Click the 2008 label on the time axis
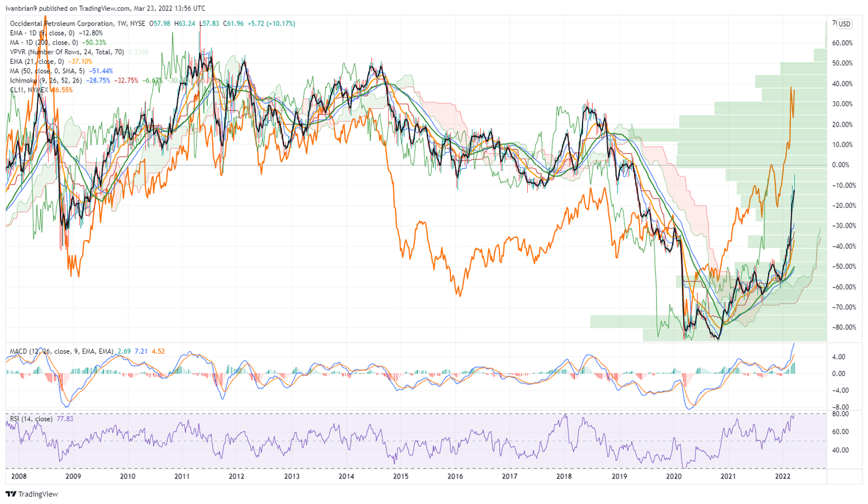The height and width of the screenshot is (504, 868). (19, 476)
